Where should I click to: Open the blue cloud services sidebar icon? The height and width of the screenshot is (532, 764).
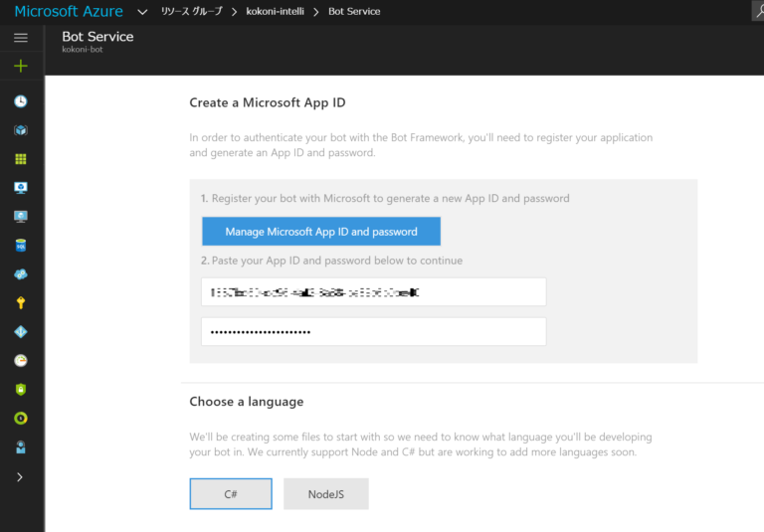(21, 273)
